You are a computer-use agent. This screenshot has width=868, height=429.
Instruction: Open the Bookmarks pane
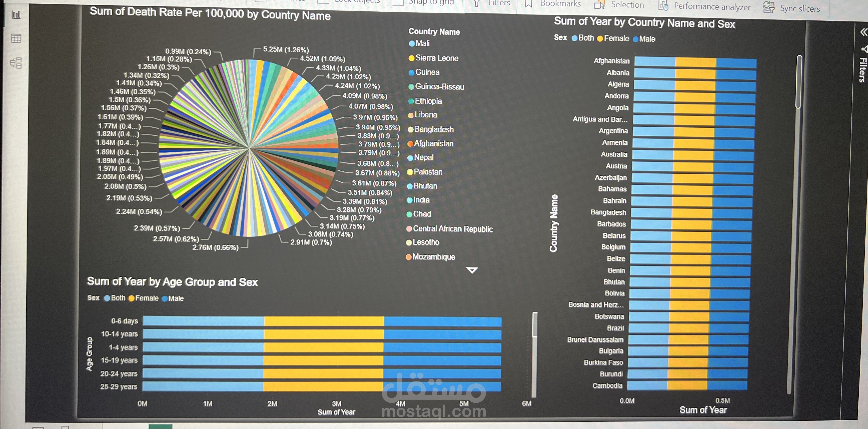pos(561,4)
